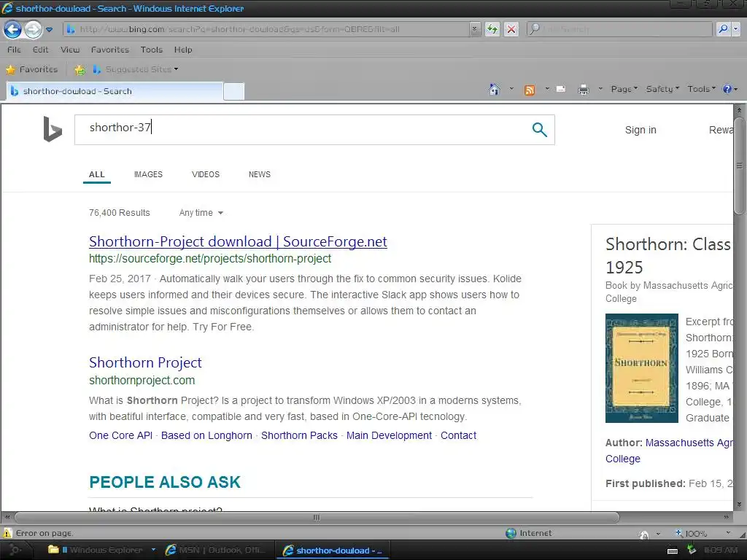This screenshot has height=560, width=747.
Task: Open the Main Development sublink
Action: tap(390, 435)
